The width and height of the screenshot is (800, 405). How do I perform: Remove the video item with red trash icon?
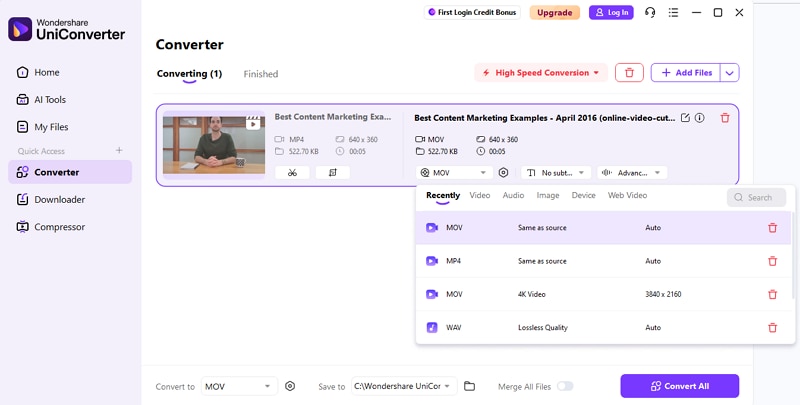point(724,118)
